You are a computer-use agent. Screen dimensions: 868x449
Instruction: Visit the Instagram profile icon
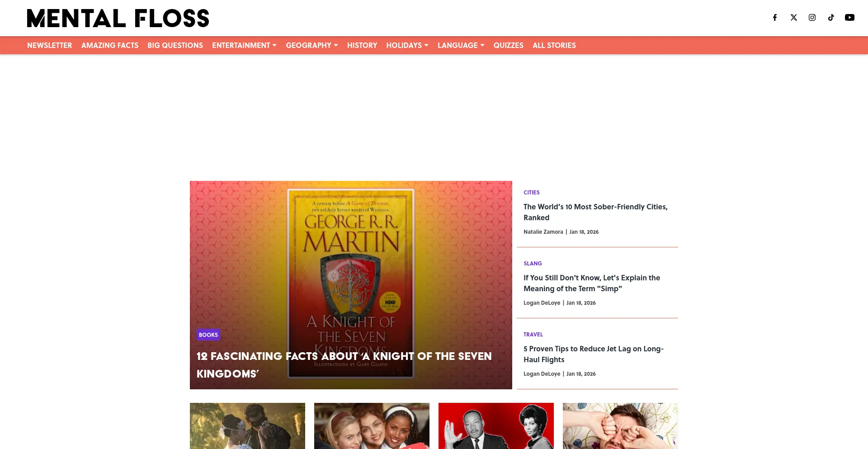(812, 18)
